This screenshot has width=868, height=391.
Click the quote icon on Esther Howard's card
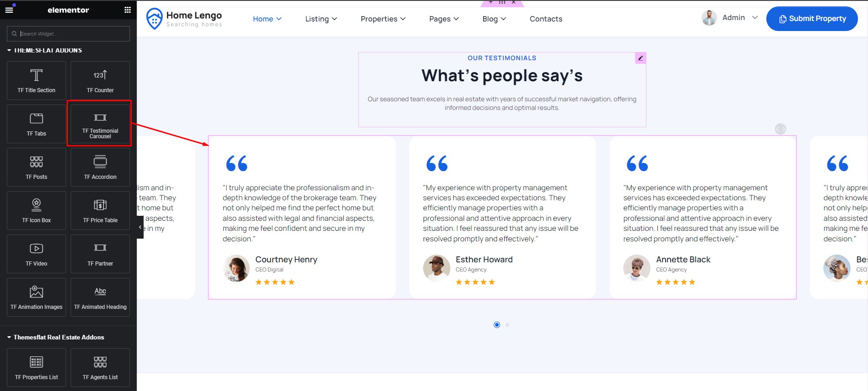[437, 163]
